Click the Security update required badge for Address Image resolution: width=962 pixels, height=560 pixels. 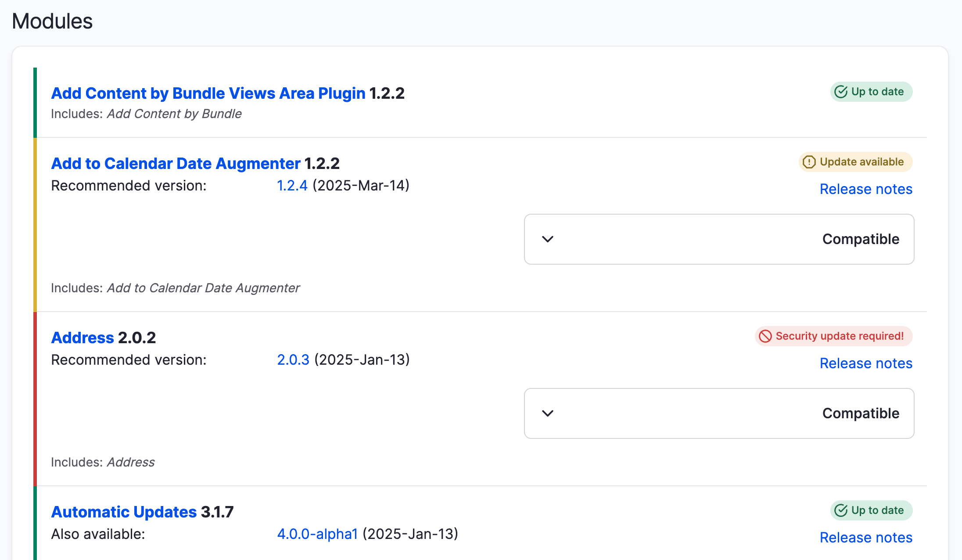pos(833,336)
